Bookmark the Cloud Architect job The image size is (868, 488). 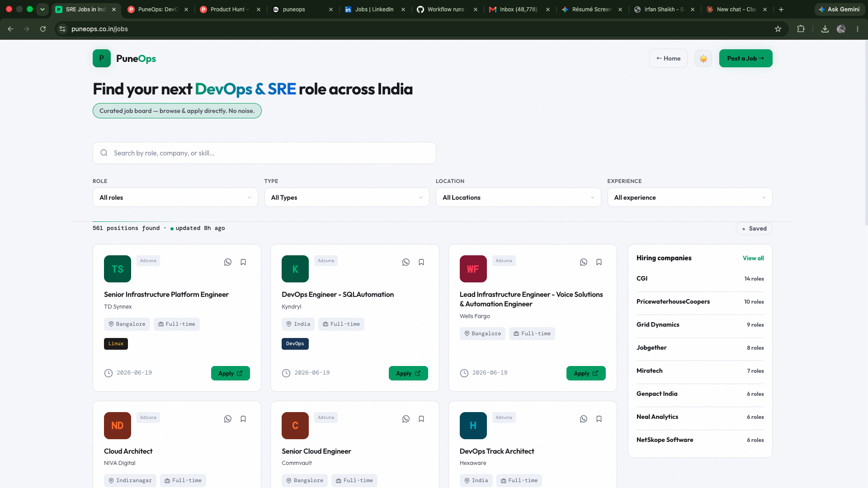point(243,419)
